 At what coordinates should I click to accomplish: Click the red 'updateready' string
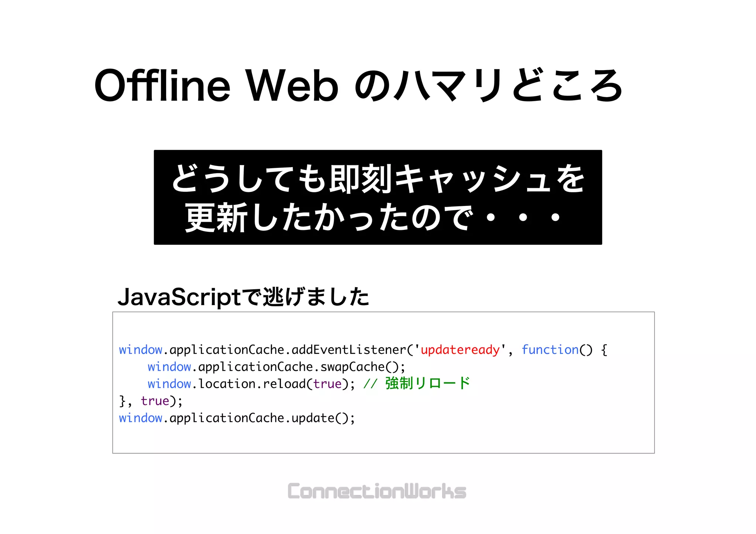point(460,350)
